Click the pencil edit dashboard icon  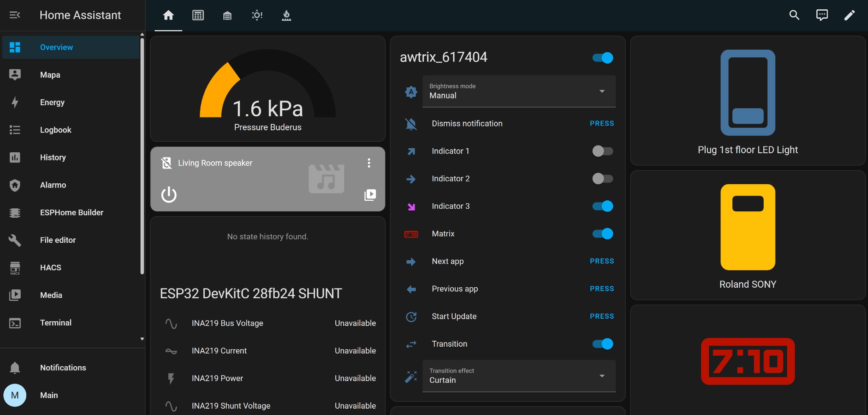(x=849, y=15)
